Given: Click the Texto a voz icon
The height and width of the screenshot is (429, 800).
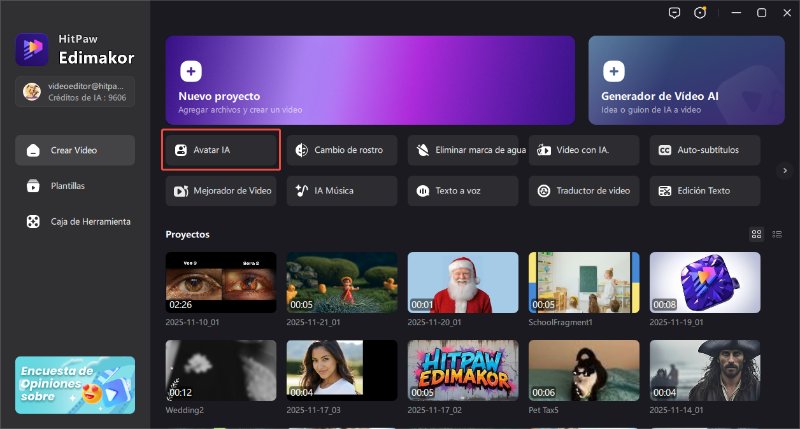Looking at the screenshot, I should click(x=422, y=191).
